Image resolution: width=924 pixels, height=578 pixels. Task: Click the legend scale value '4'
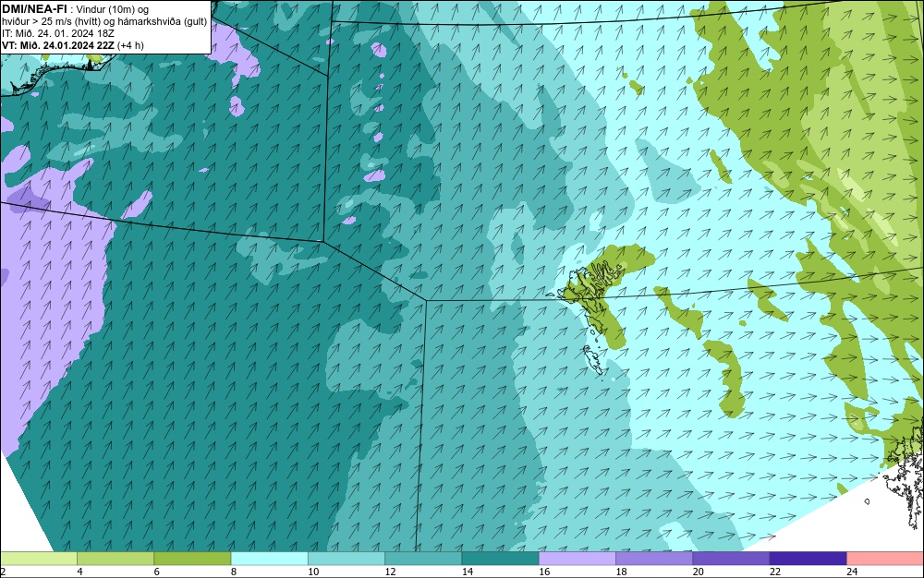(x=79, y=572)
